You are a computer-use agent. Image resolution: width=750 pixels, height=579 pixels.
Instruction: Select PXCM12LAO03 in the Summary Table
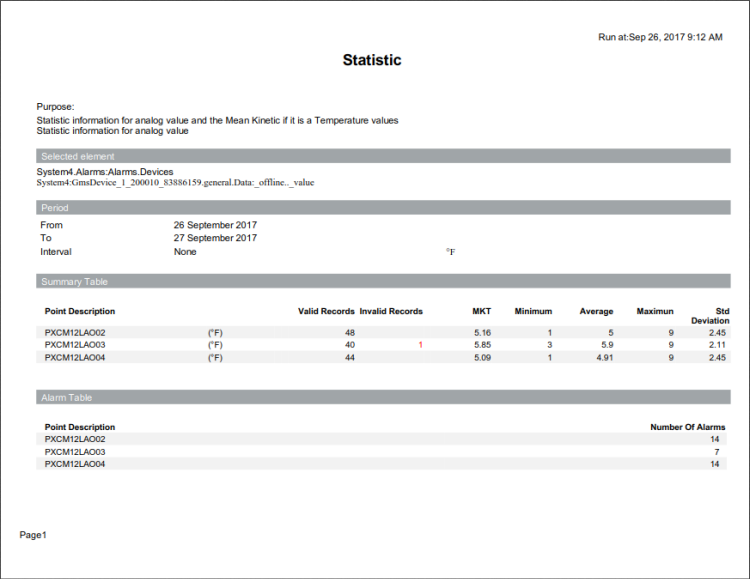click(x=75, y=344)
